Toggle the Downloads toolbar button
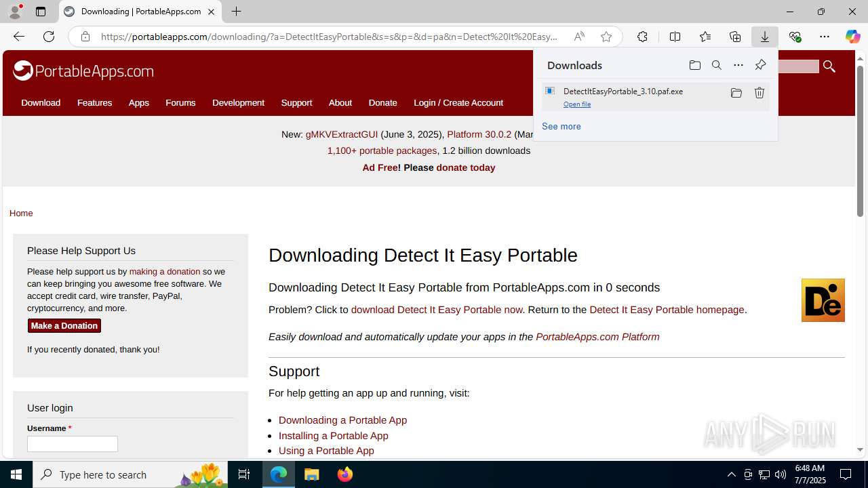 pos(765,37)
